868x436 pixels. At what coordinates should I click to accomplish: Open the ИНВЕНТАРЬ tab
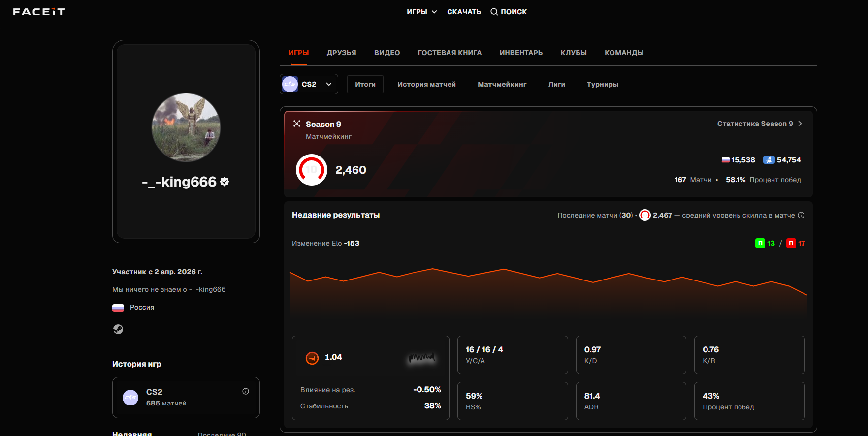coord(521,53)
